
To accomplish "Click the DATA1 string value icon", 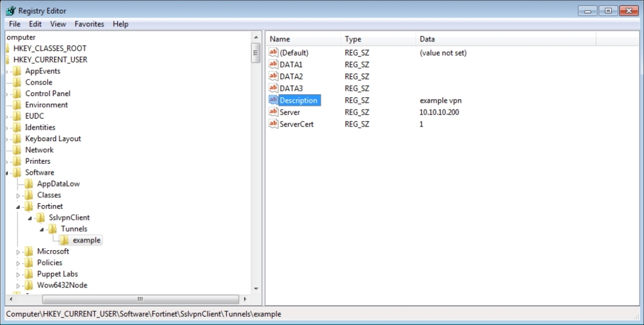I will point(273,64).
